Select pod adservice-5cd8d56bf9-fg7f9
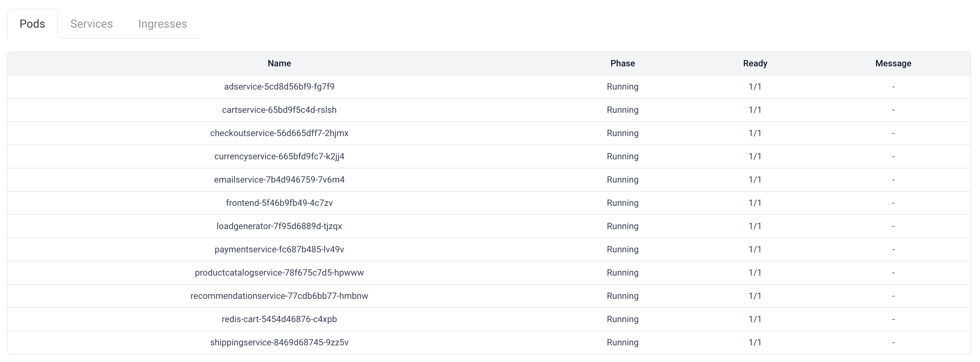The image size is (980, 362). 279,87
